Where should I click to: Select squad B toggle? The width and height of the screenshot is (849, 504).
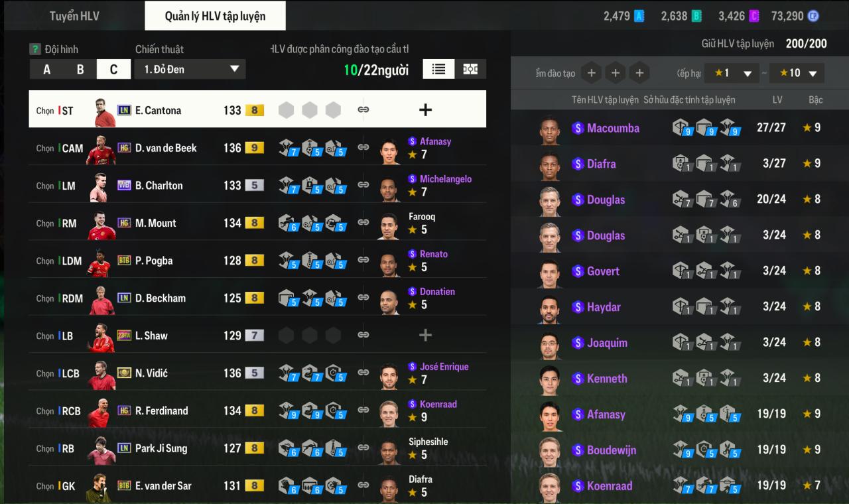pyautogui.click(x=80, y=69)
